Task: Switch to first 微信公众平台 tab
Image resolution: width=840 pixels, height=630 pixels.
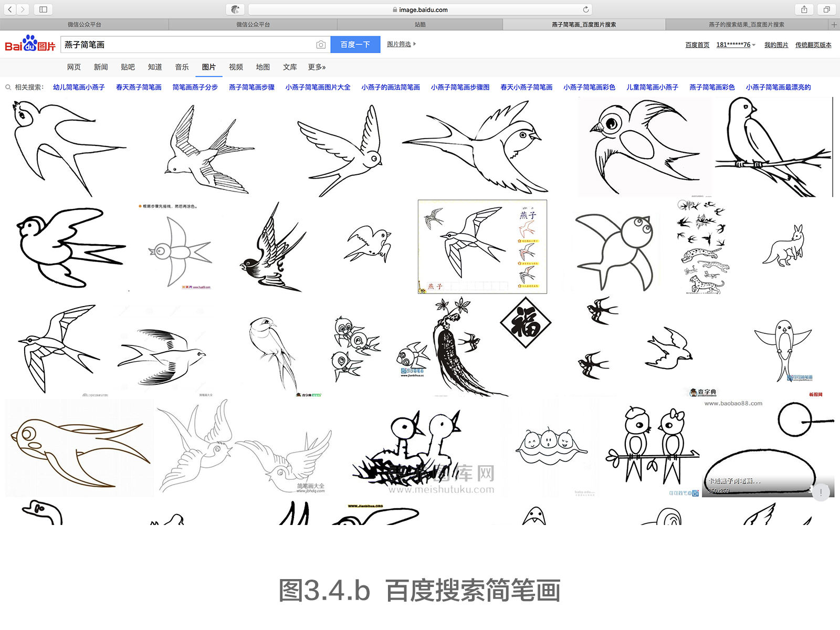Action: coord(85,25)
